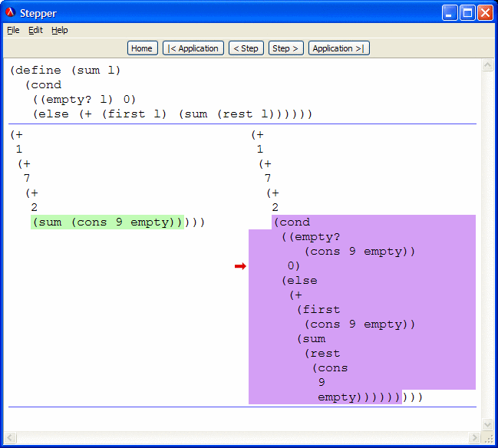The width and height of the screenshot is (498, 448).
Task: Advance with the Step > button
Action: coord(286,48)
